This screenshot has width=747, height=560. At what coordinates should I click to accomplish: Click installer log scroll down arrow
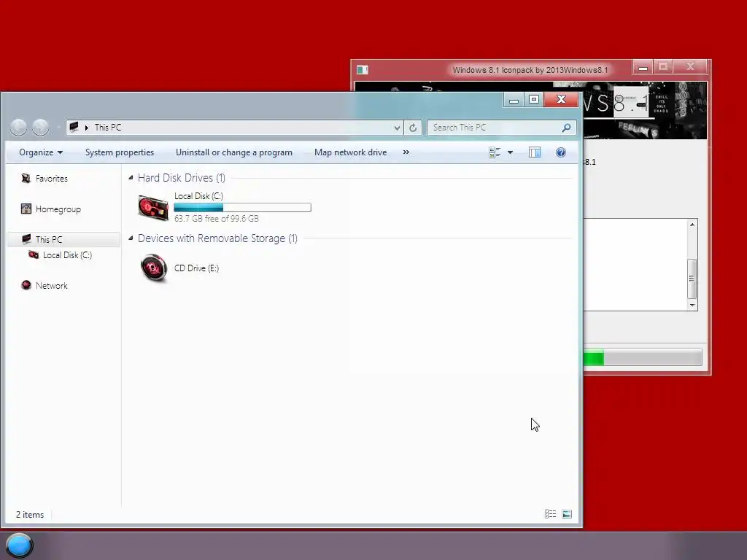(x=692, y=306)
